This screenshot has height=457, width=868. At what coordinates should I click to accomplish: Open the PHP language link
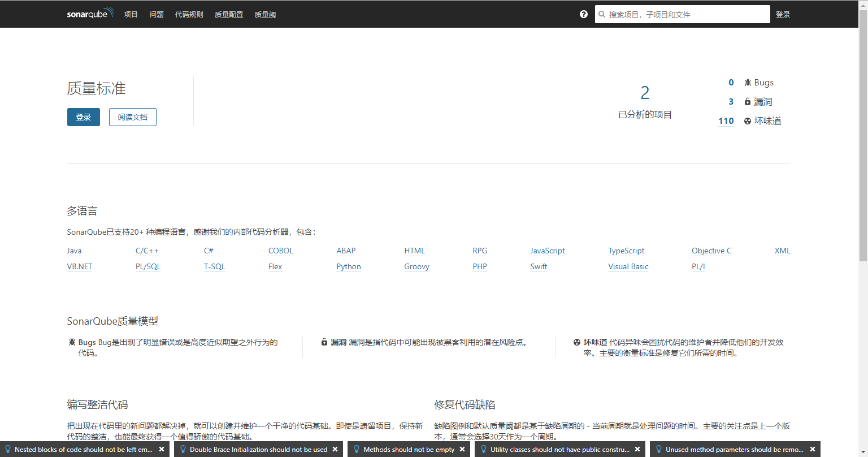tap(480, 266)
